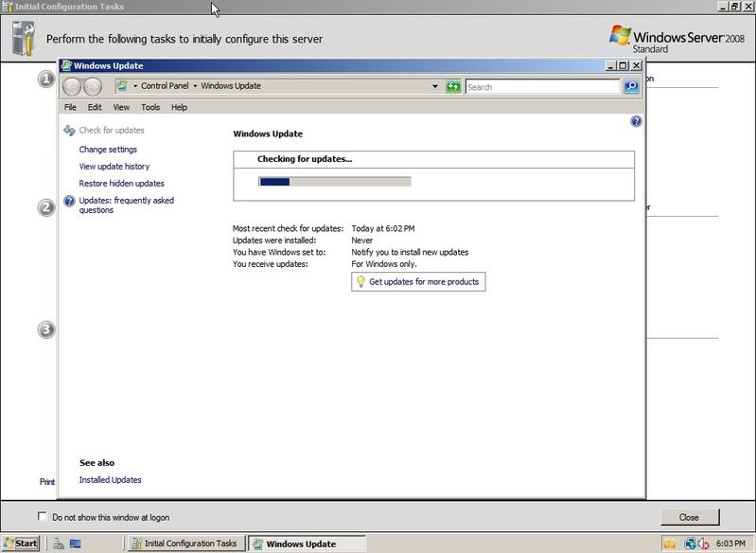Click the Start button
The width and height of the screenshot is (756, 553).
point(21,544)
